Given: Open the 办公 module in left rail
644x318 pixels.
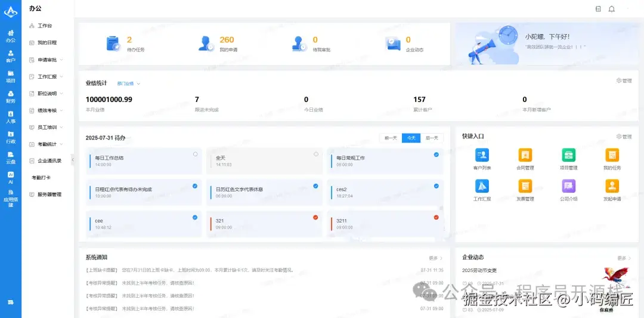Looking at the screenshot, I should pos(11,36).
